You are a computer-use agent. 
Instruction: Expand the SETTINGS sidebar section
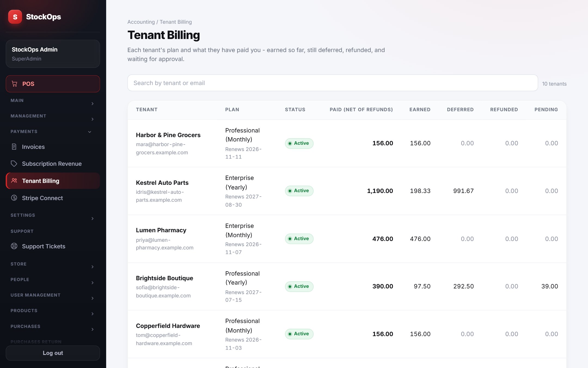pyautogui.click(x=53, y=215)
